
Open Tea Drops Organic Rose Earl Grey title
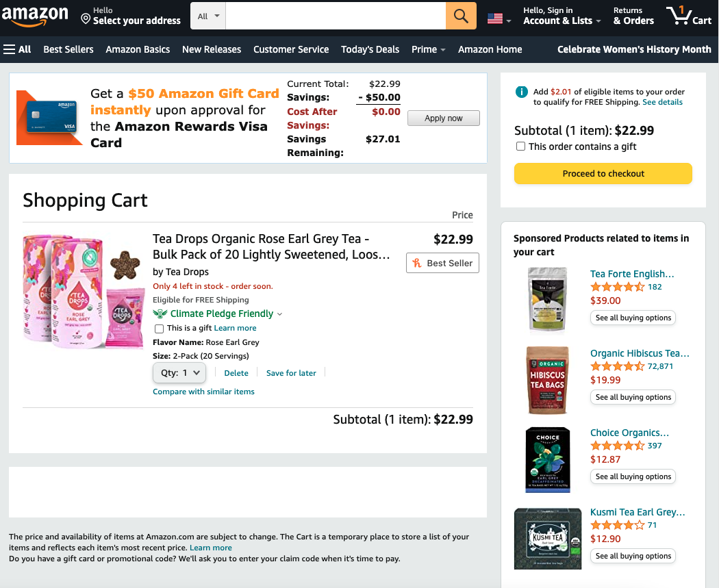coord(271,246)
